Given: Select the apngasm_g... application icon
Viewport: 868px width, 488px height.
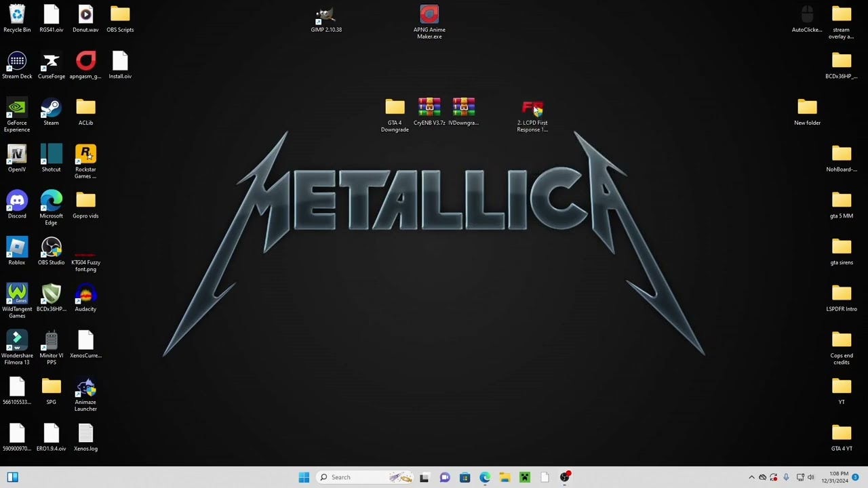Looking at the screenshot, I should pos(85,66).
